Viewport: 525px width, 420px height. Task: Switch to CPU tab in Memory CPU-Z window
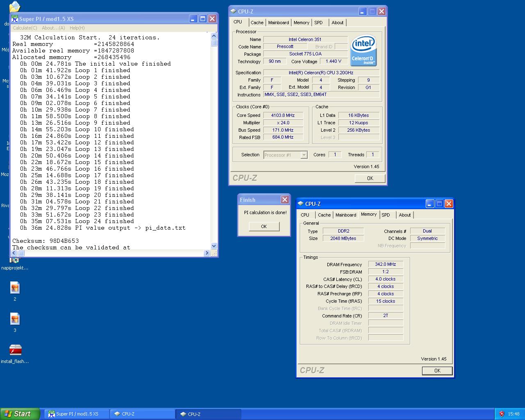pos(305,215)
